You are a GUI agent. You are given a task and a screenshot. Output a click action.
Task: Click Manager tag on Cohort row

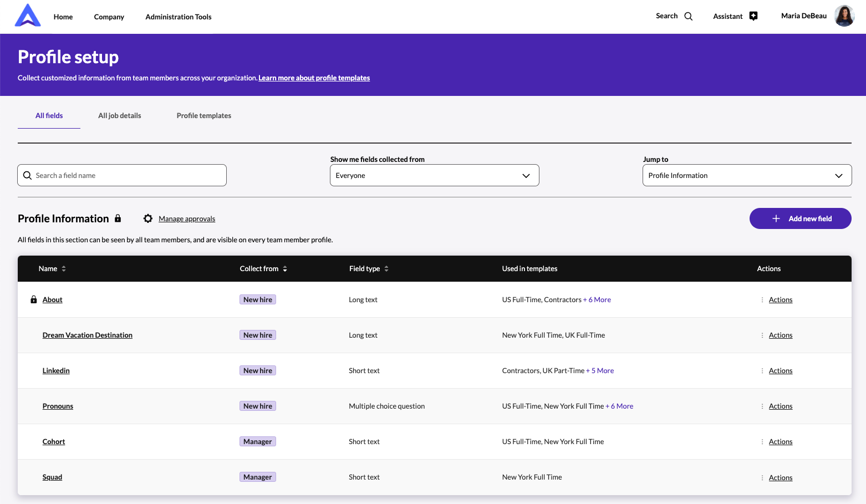click(x=258, y=441)
